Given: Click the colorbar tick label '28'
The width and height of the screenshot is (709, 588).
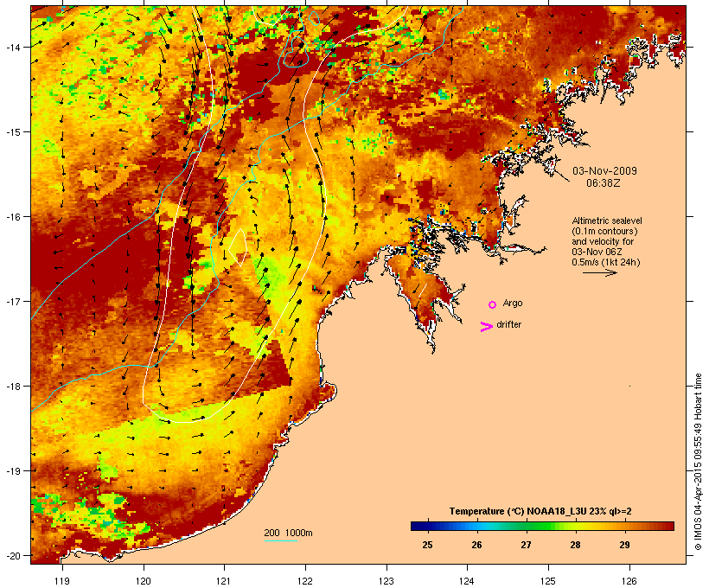Looking at the screenshot, I should point(575,545).
